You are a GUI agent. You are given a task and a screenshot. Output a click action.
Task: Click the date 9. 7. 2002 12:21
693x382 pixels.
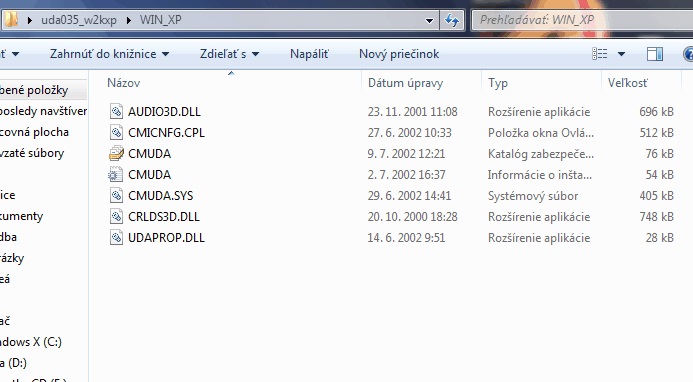406,153
